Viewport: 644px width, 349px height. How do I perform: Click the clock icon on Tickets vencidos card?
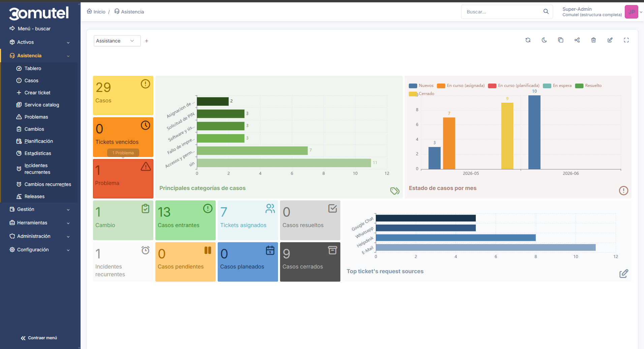(x=145, y=125)
